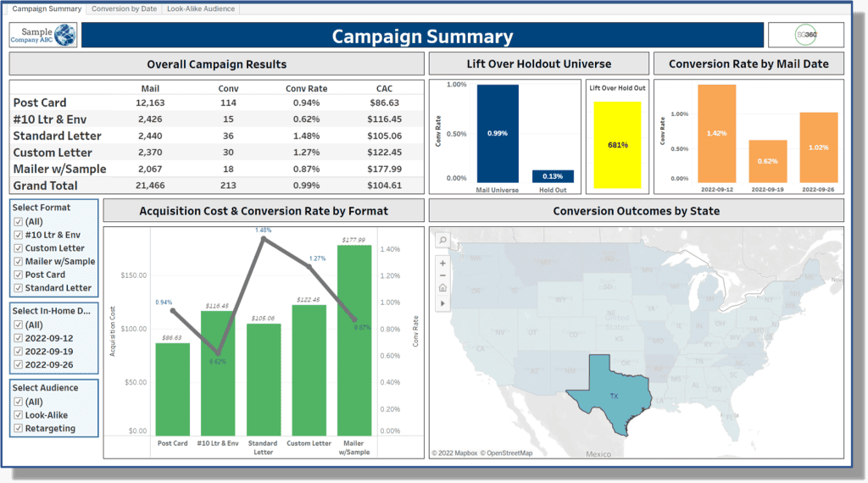The width and height of the screenshot is (868, 483).
Task: Switch to the Look-Alike Audience tab
Action: (x=200, y=8)
